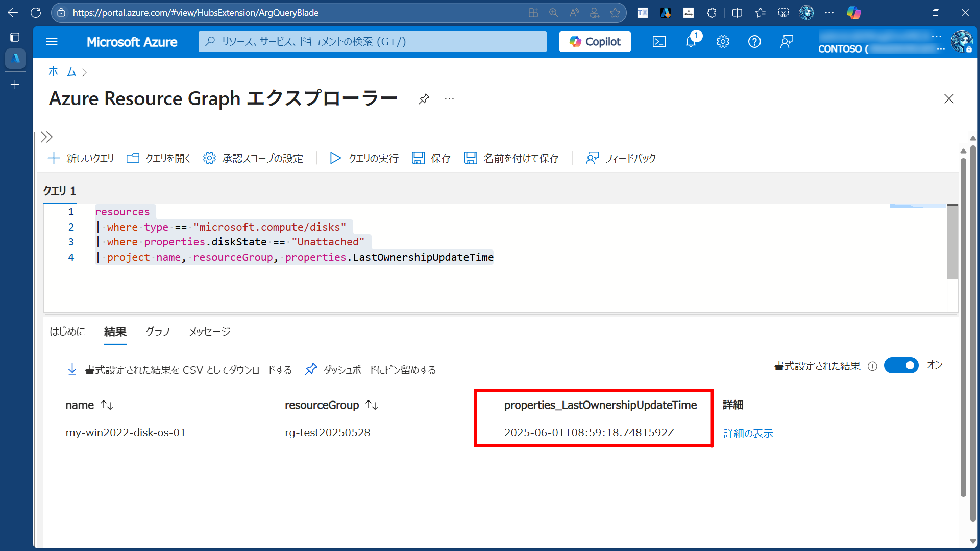Open the blade's more options ellipsis
The height and width of the screenshot is (551, 980).
[449, 98]
